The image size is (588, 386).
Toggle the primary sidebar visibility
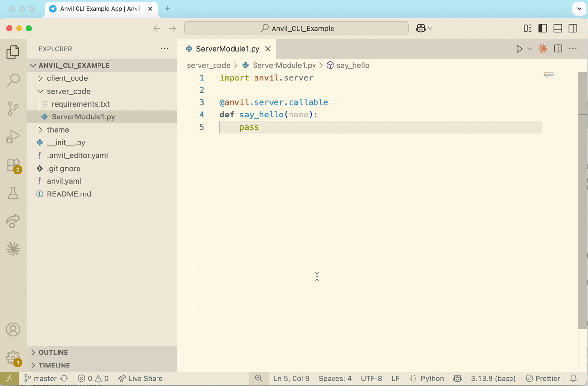click(542, 28)
